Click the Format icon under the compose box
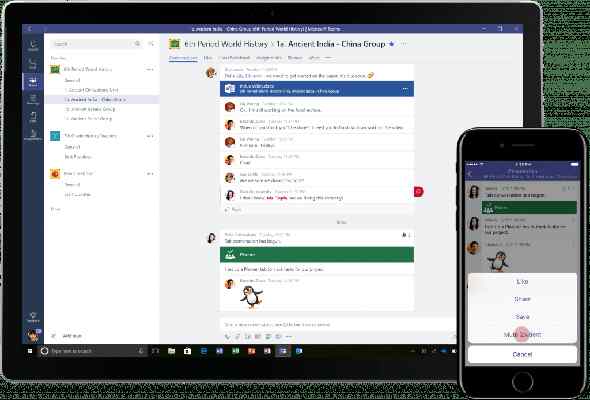 click(x=228, y=336)
